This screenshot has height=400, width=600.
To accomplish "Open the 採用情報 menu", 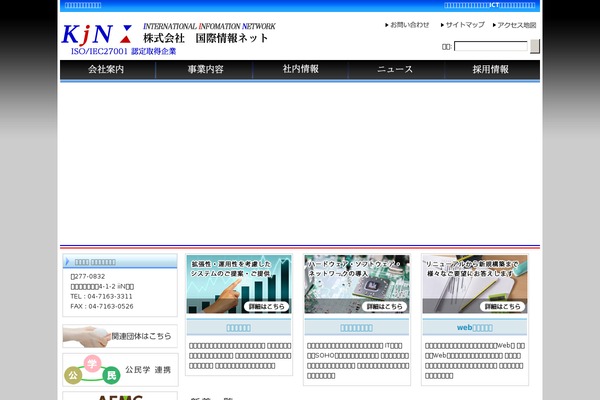I will coord(491,69).
